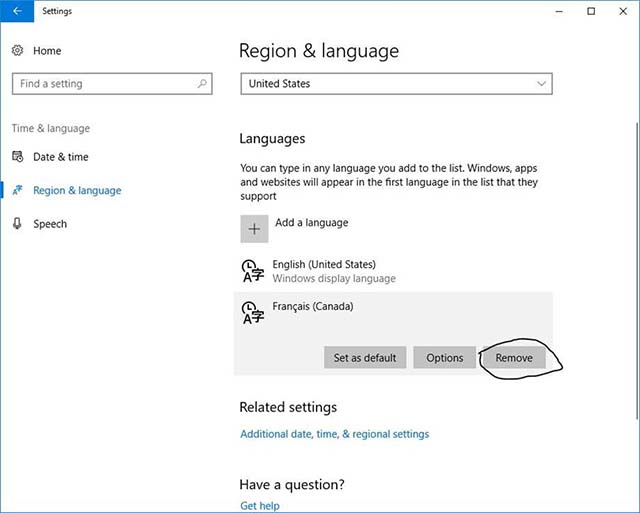
Task: Click the Français (Canada) language icon
Action: pos(253,313)
